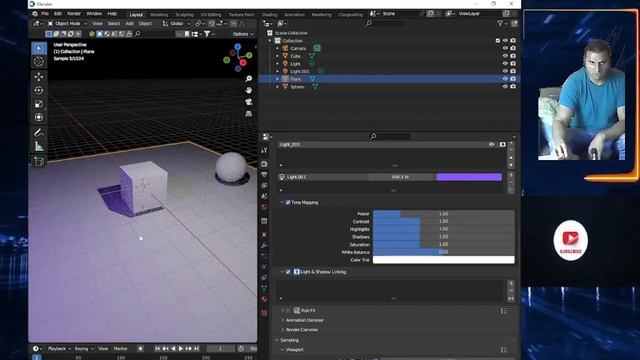Uncheck the Light & Shadow Linking checkbox
Image resolution: width=640 pixels, height=360 pixels.
pyautogui.click(x=288, y=272)
